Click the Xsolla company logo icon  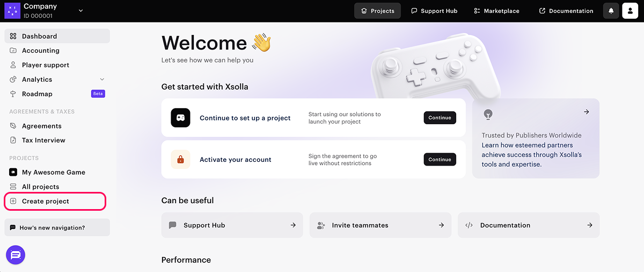tap(12, 11)
